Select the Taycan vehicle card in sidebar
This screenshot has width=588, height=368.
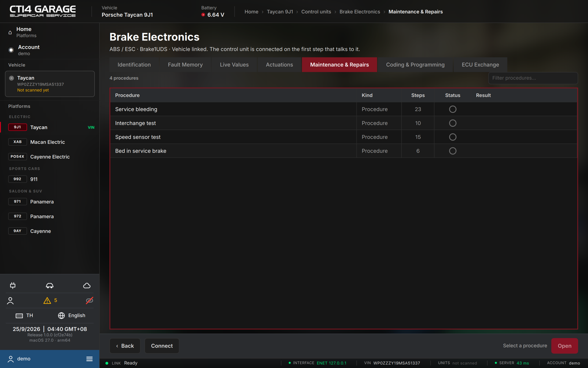[50, 84]
